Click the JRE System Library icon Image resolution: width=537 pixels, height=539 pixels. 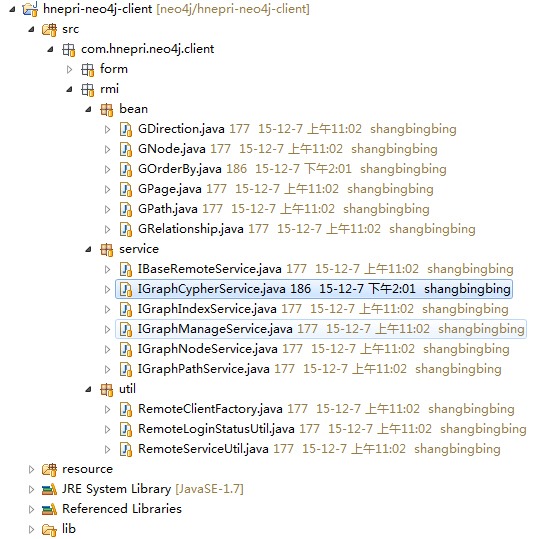pos(49,490)
